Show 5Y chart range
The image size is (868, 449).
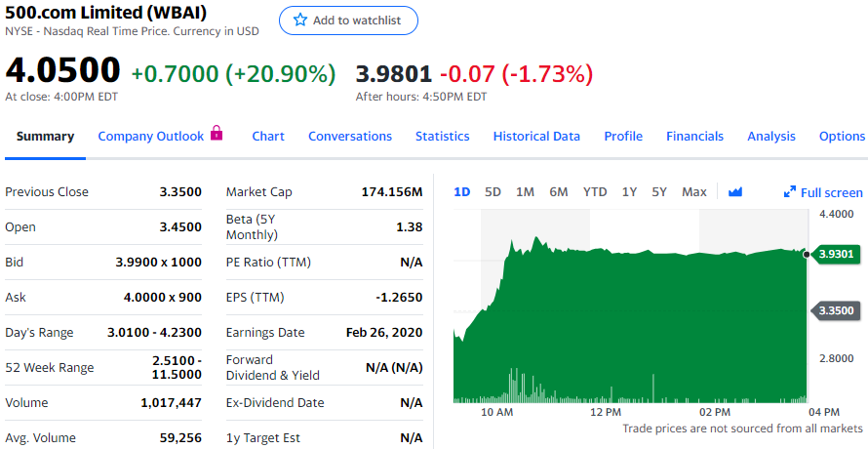coord(659,191)
